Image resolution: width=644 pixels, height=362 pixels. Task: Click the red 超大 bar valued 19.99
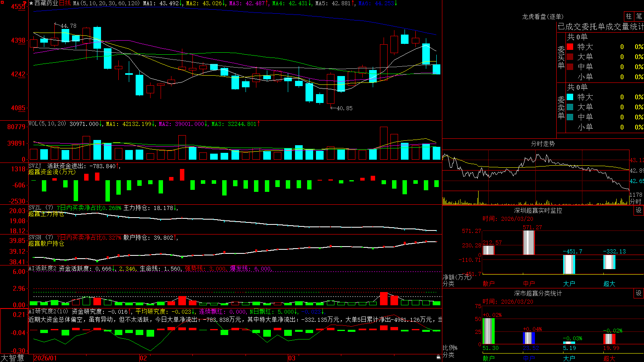tap(609, 339)
